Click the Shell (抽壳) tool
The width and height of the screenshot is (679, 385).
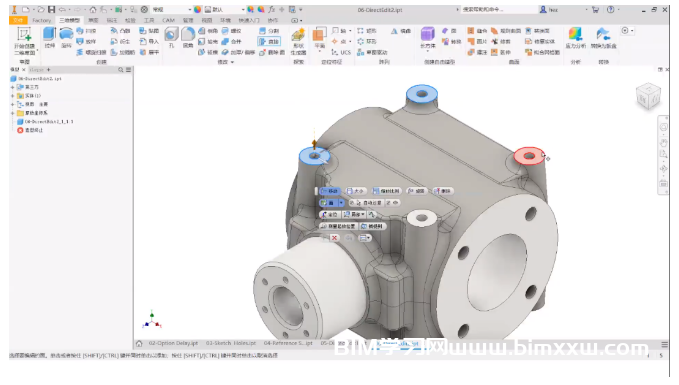(208, 42)
